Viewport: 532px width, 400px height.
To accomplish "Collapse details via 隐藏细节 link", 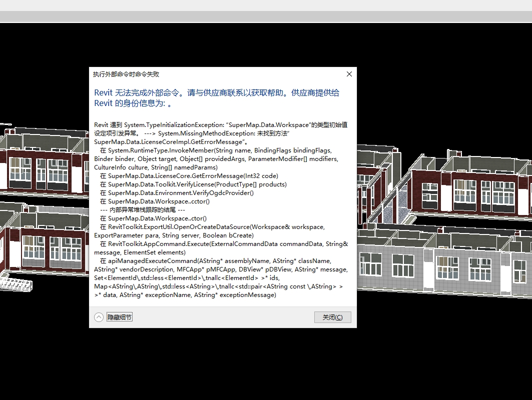I will tap(120, 317).
